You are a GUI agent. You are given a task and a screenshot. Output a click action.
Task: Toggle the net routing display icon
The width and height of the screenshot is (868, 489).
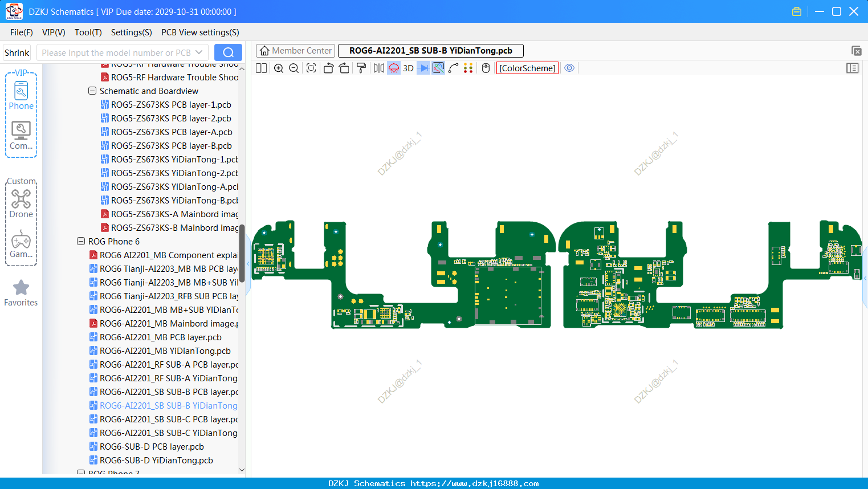(x=438, y=68)
